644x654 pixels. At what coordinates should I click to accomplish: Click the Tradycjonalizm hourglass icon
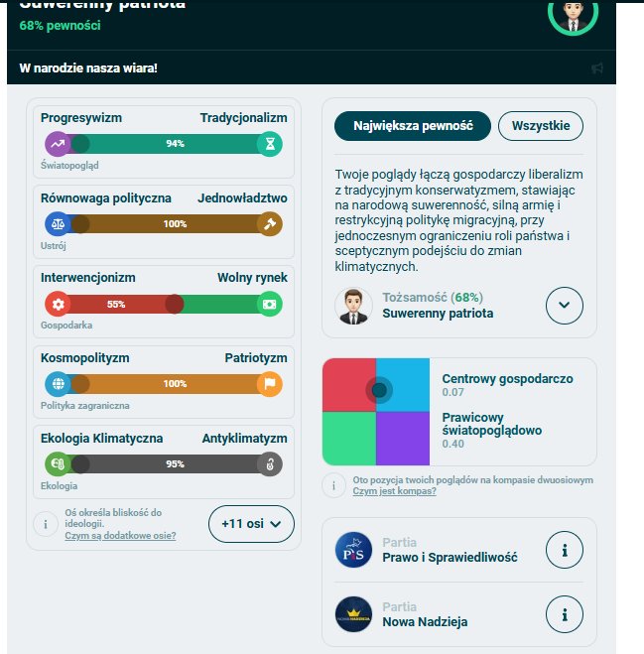(x=270, y=144)
